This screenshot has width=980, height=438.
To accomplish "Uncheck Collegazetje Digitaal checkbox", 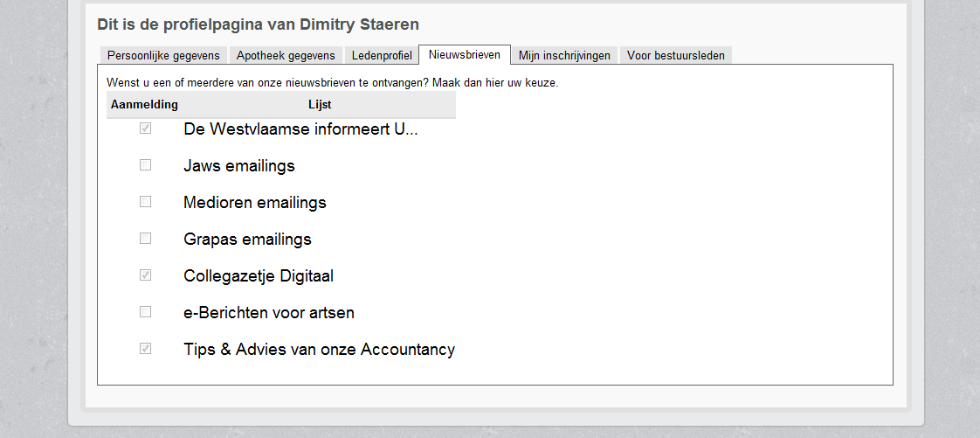I will [145, 275].
